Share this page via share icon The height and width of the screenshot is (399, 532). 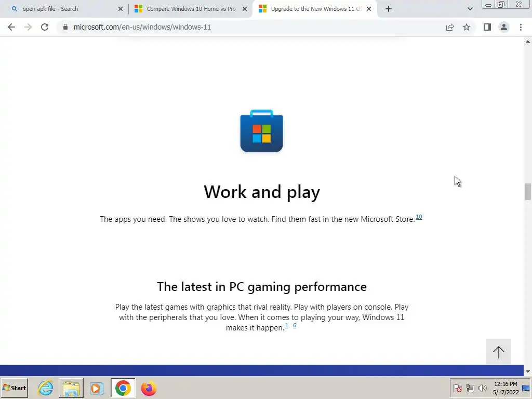click(x=450, y=27)
